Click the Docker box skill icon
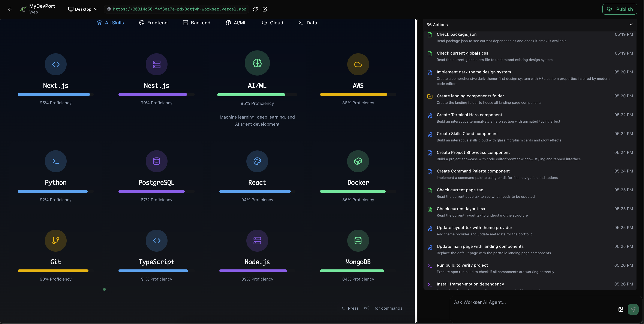The height and width of the screenshot is (324, 644). (x=358, y=161)
